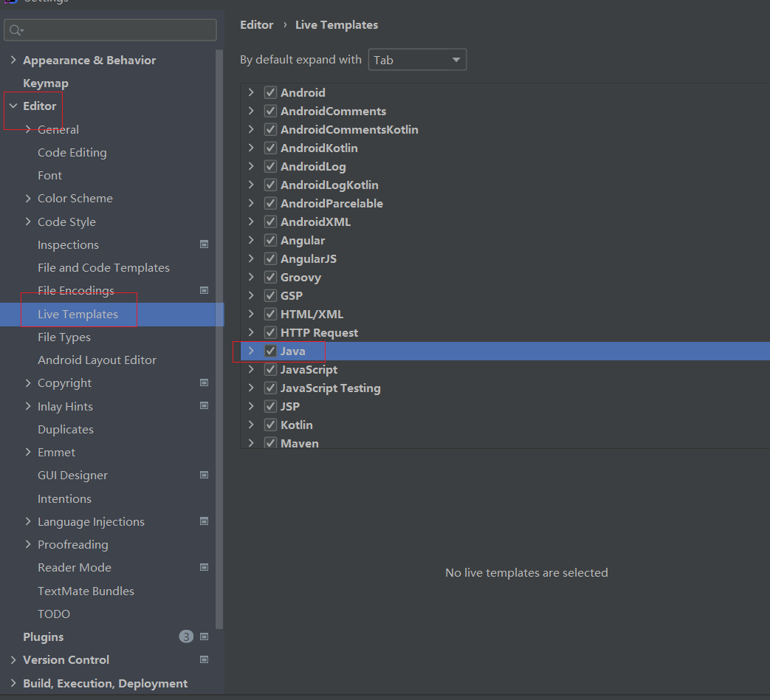Click the project-level icon beside Inlay Hints
770x700 pixels.
pyautogui.click(x=204, y=406)
